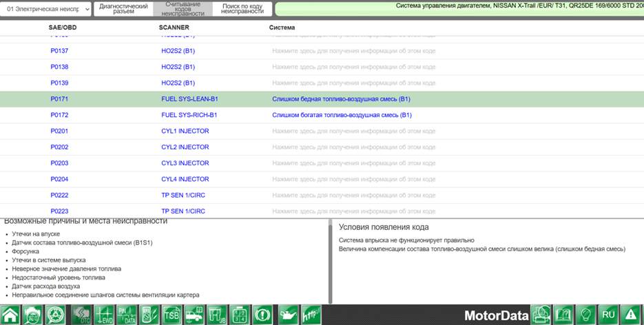644x325 pixels.
Task: Open the wheel search icon
Action: pos(55,315)
